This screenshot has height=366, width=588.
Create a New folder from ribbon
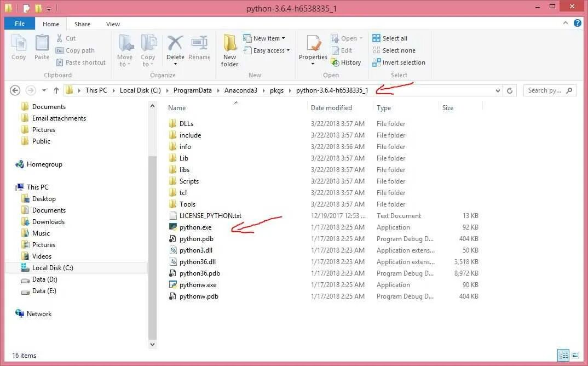point(229,50)
